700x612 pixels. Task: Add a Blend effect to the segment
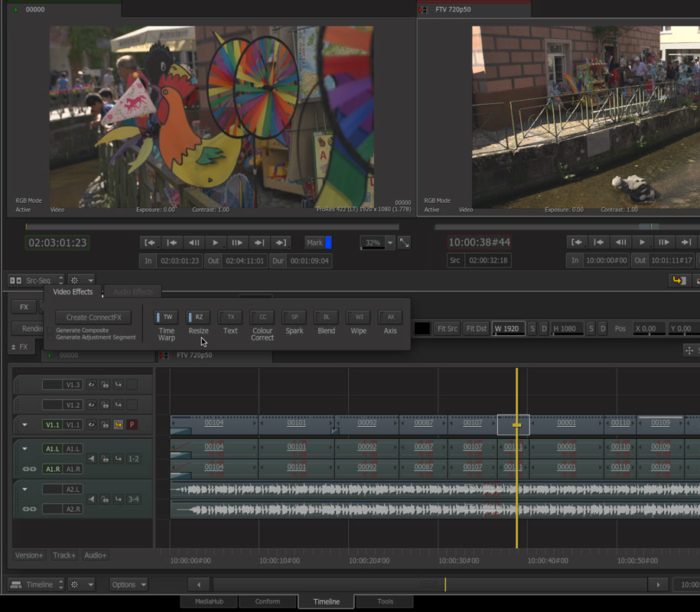[x=326, y=317]
